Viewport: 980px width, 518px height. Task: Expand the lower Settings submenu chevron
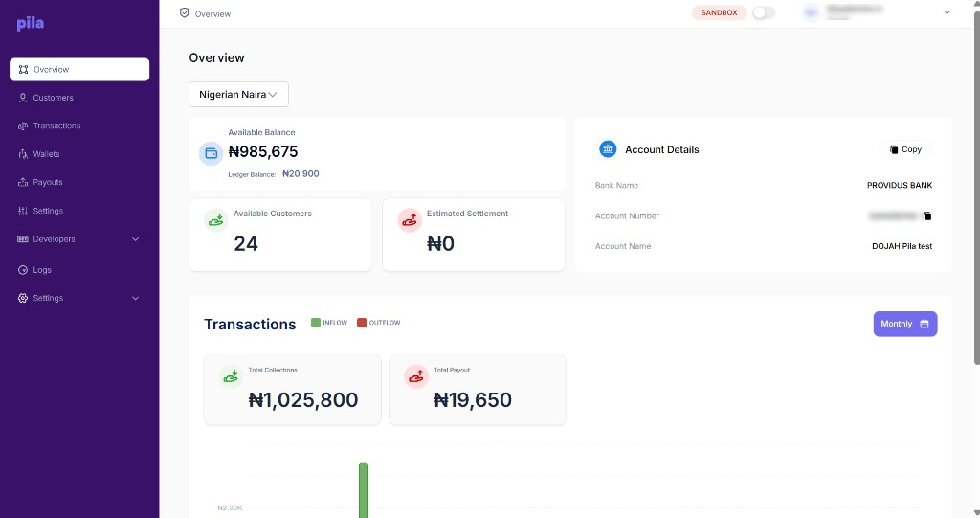tap(136, 298)
